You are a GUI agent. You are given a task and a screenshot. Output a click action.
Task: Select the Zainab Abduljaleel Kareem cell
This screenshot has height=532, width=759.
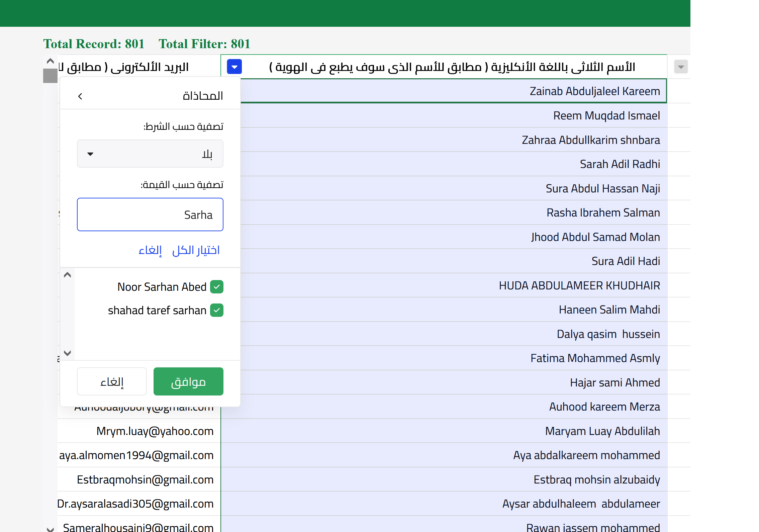point(454,91)
